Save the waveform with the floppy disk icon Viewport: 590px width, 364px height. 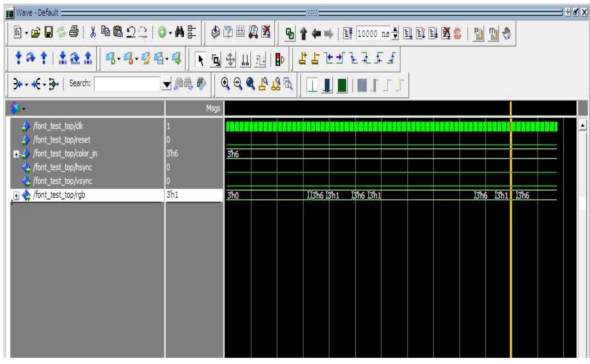click(49, 32)
